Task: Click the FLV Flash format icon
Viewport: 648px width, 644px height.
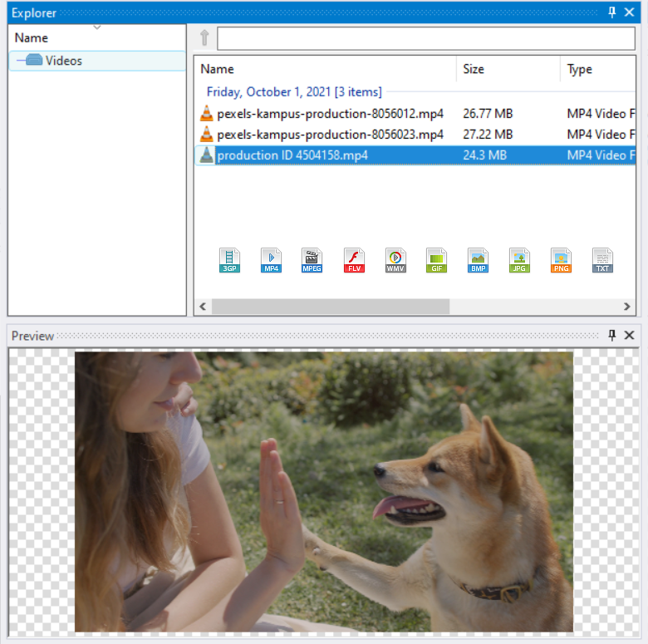Action: point(354,260)
